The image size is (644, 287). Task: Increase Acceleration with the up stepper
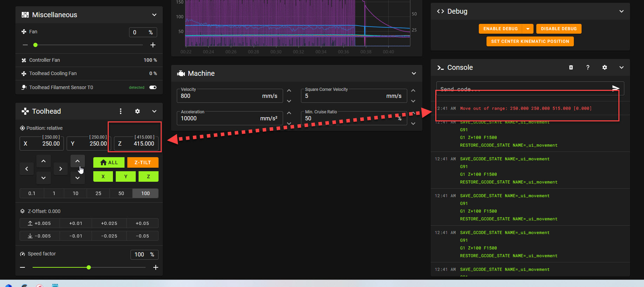point(289,113)
